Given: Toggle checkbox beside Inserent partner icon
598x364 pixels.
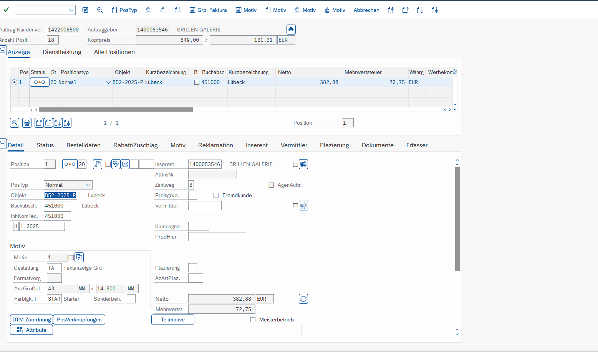Looking at the screenshot, I should [295, 164].
